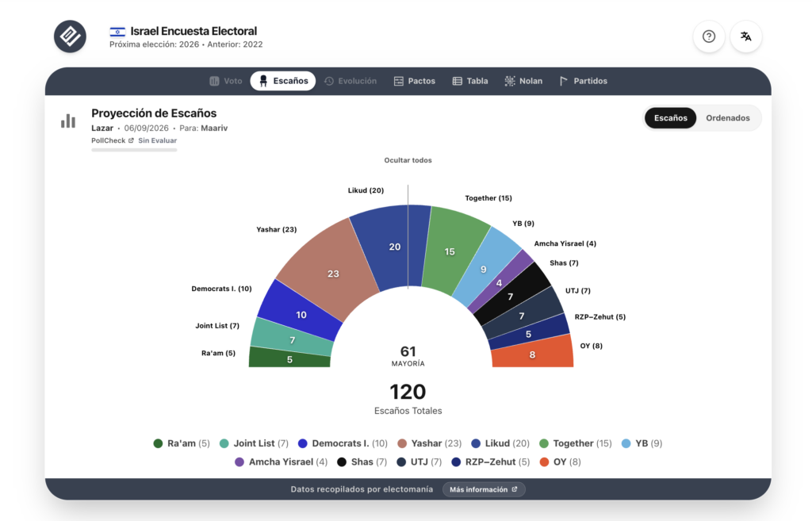Hide all parties with Ocultar todos

pyautogui.click(x=408, y=160)
